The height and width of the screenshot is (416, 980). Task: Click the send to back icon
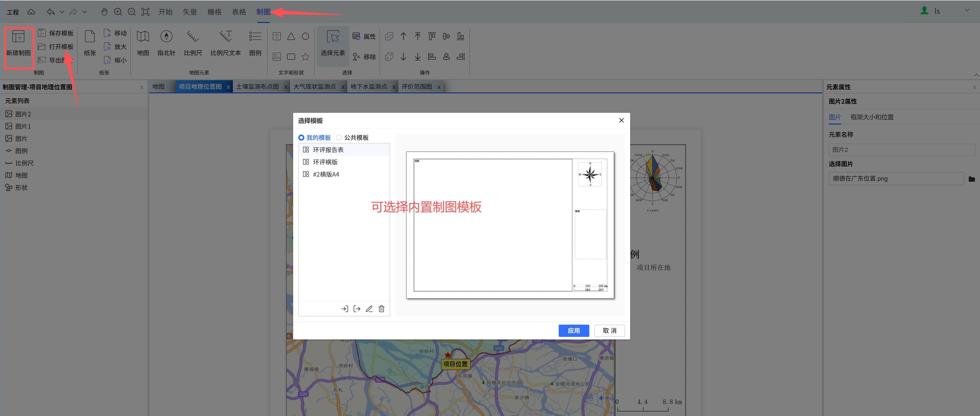[418, 57]
